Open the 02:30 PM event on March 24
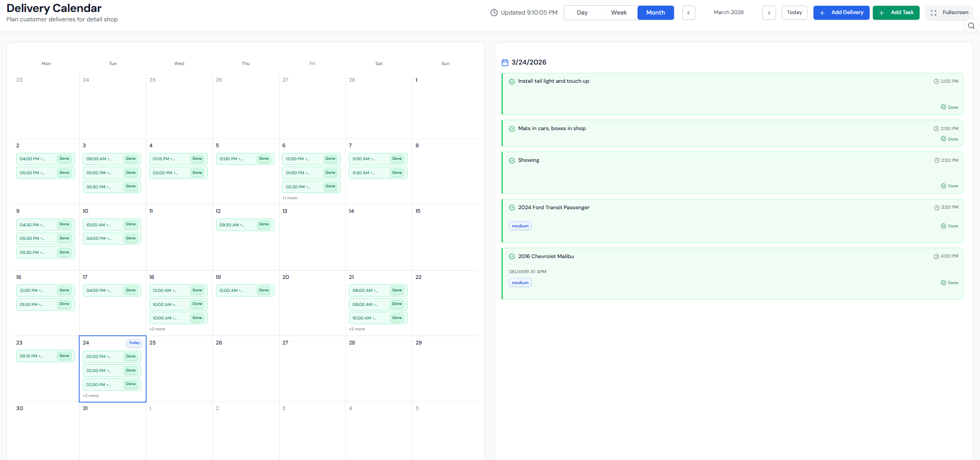The image size is (980, 460). [x=112, y=385]
